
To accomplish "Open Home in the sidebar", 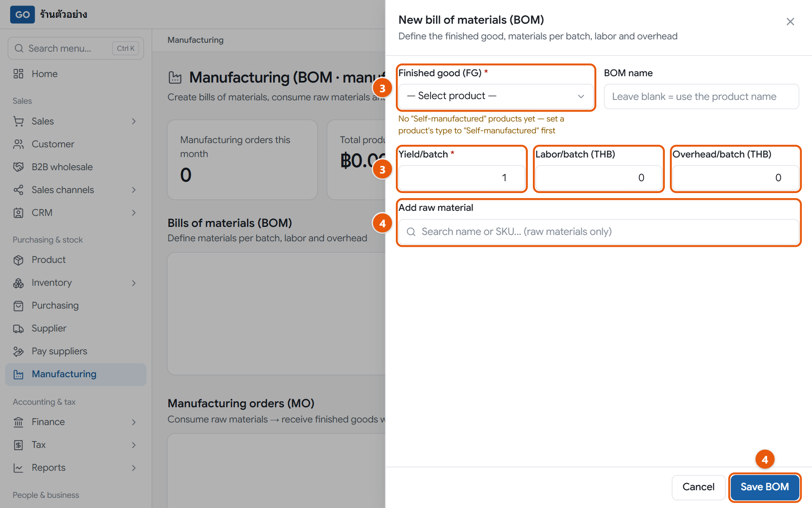I will tap(76, 74).
